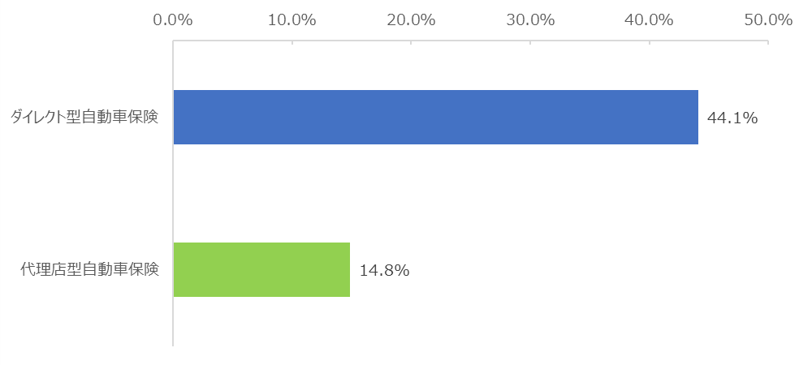This screenshot has height=365, width=812.
Task: Click empty plot area between the bars
Action: click(x=466, y=193)
